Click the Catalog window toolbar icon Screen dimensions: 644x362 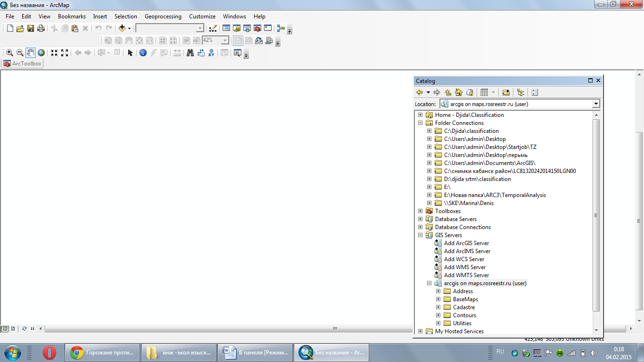(x=237, y=28)
